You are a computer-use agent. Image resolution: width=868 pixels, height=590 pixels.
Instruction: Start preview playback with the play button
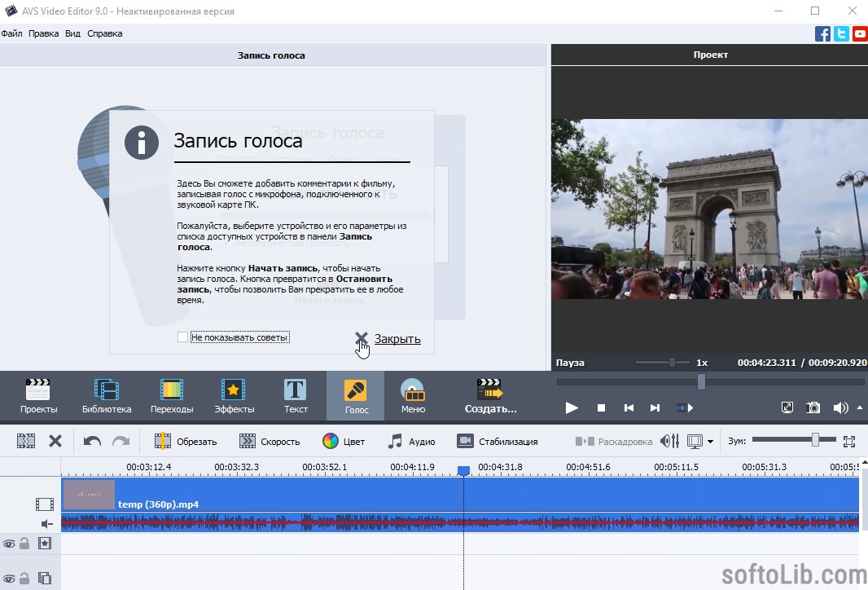572,408
